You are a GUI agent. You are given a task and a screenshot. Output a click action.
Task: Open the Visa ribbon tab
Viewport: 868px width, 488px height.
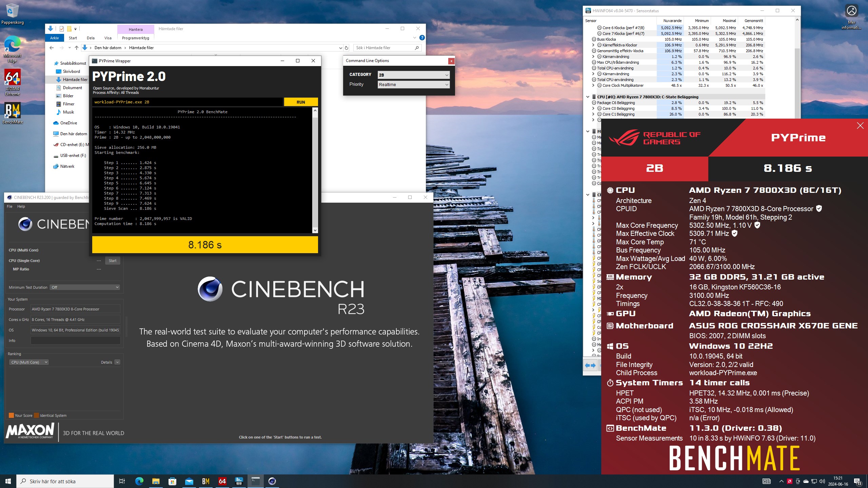pyautogui.click(x=108, y=38)
